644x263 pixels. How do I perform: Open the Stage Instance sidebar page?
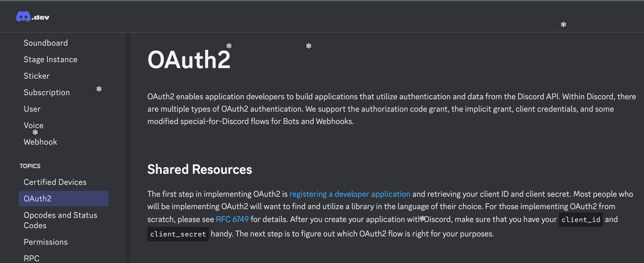(51, 59)
